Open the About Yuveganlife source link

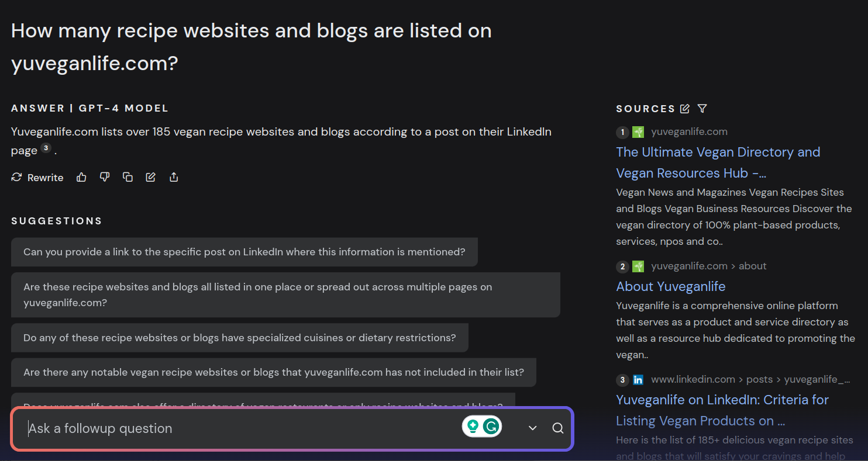coord(671,286)
